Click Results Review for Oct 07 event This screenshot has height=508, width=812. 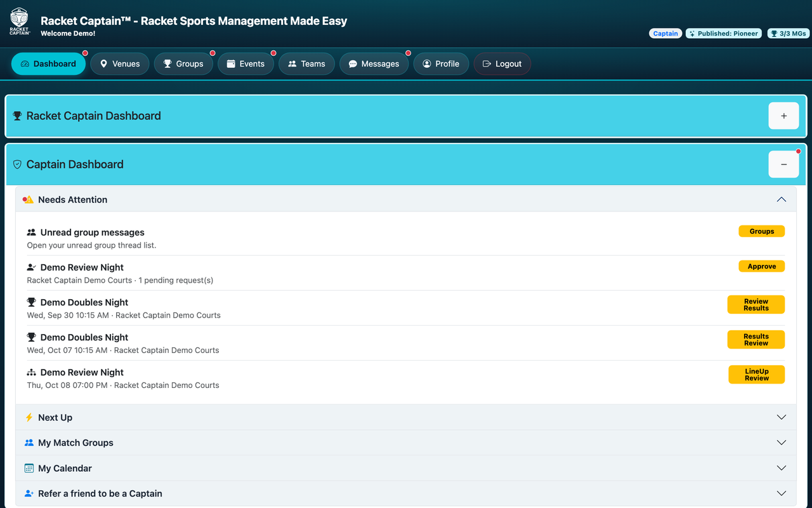click(756, 340)
